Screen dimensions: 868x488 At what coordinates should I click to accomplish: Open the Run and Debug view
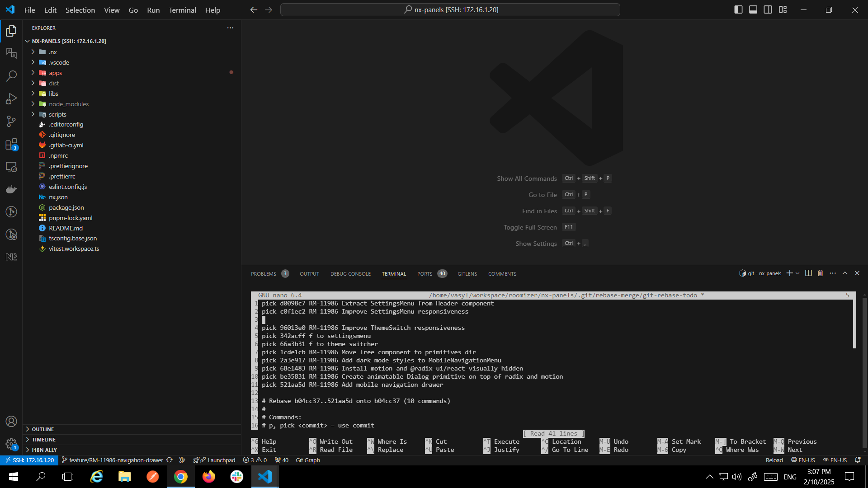(11, 99)
